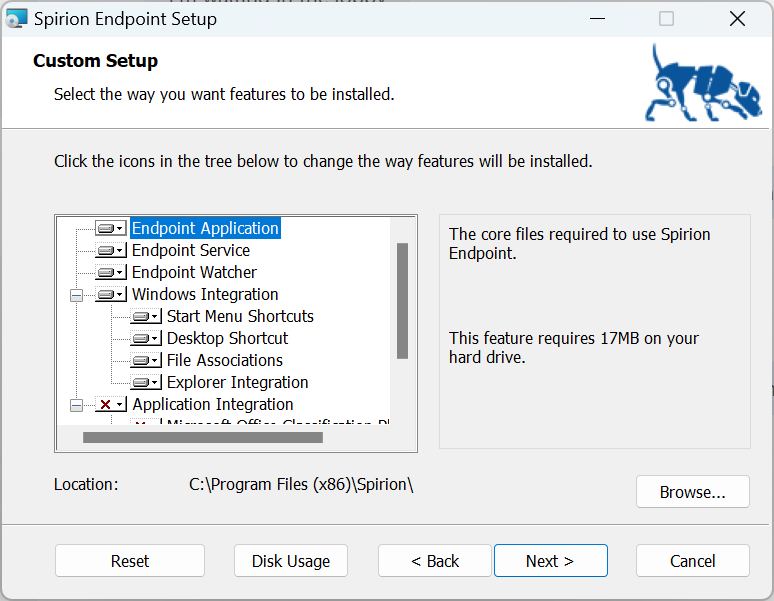774x601 pixels.
Task: Click the File Associations drive icon
Action: click(145, 360)
